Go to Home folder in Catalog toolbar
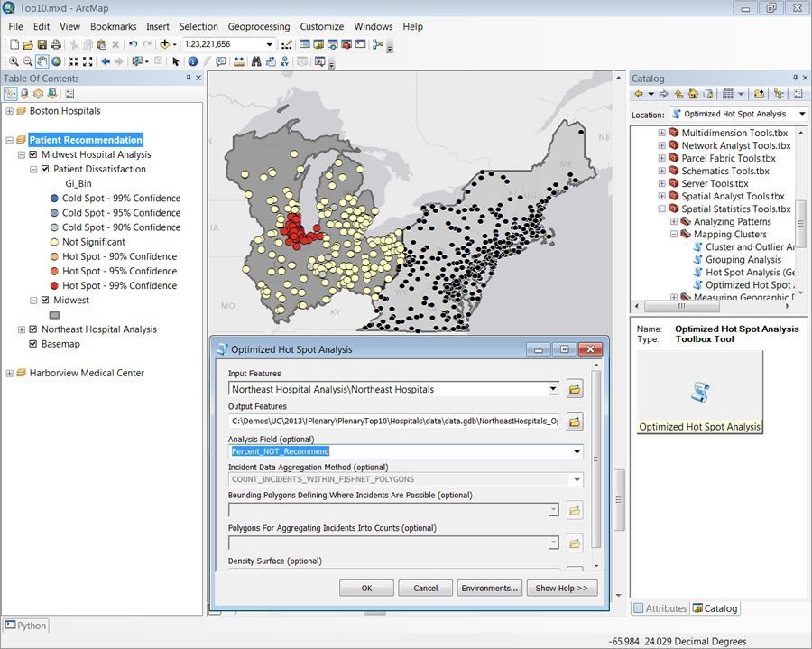Image resolution: width=812 pixels, height=649 pixels. coord(693,95)
